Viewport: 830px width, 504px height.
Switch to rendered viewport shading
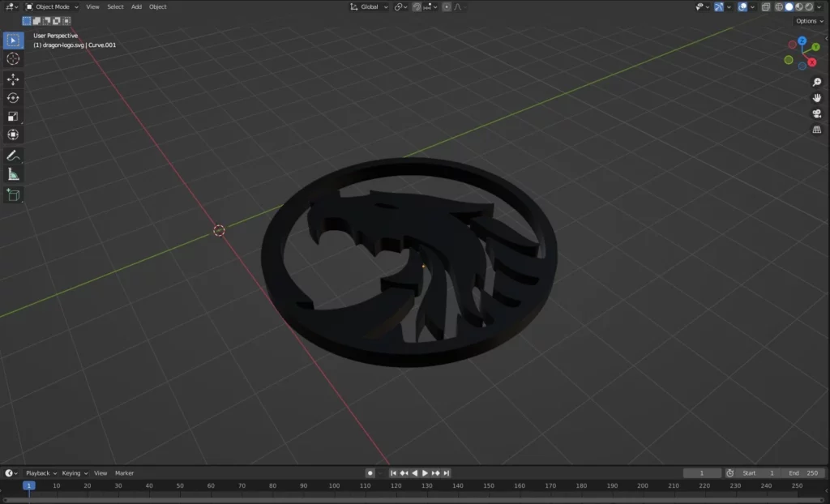click(x=810, y=6)
